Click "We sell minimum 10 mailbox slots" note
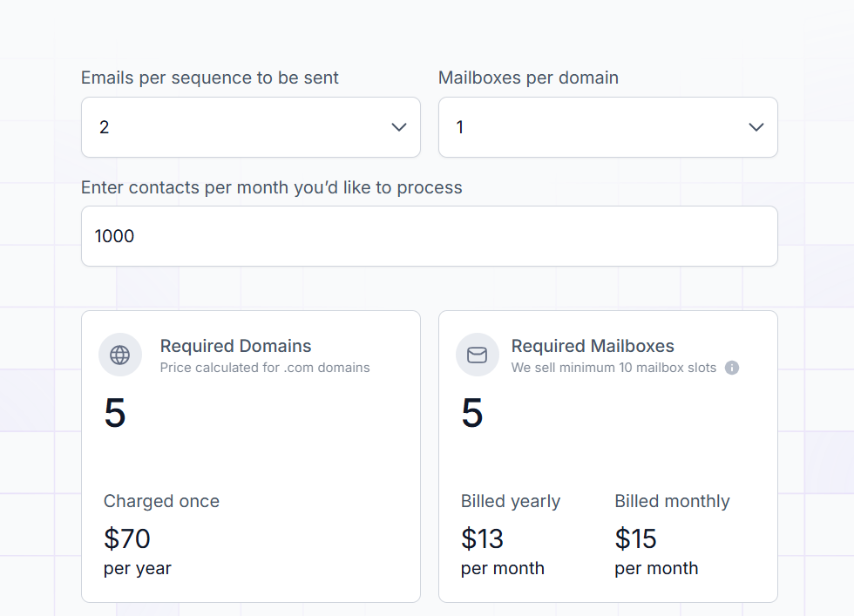 pos(613,368)
